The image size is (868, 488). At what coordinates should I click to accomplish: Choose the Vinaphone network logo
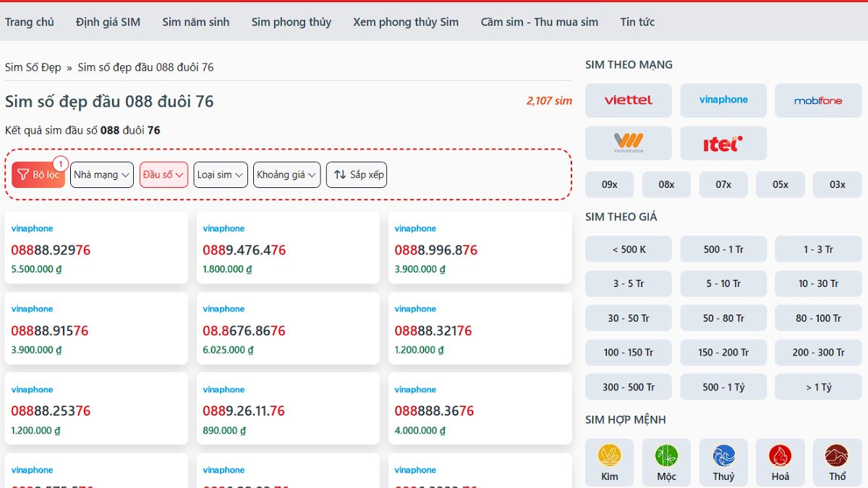723,100
